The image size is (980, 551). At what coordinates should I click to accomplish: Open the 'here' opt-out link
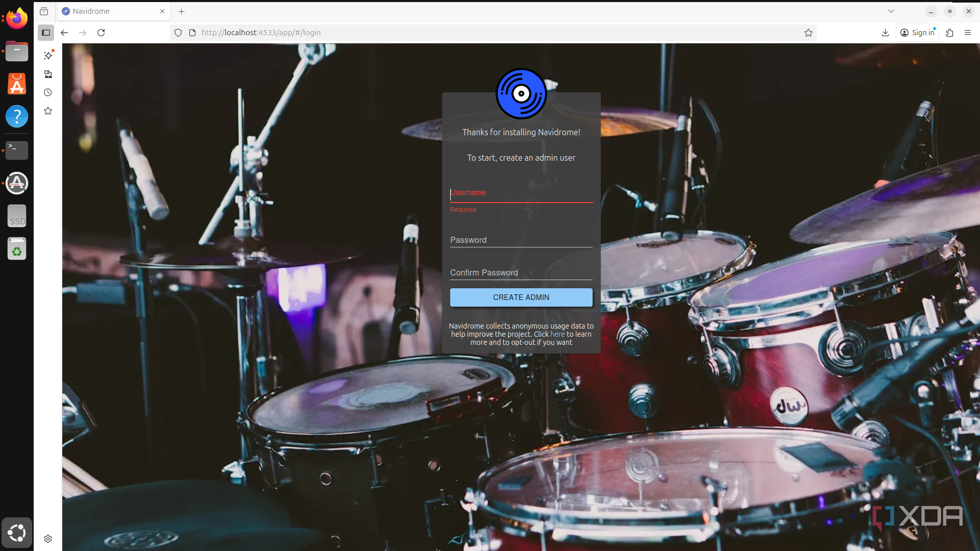557,334
